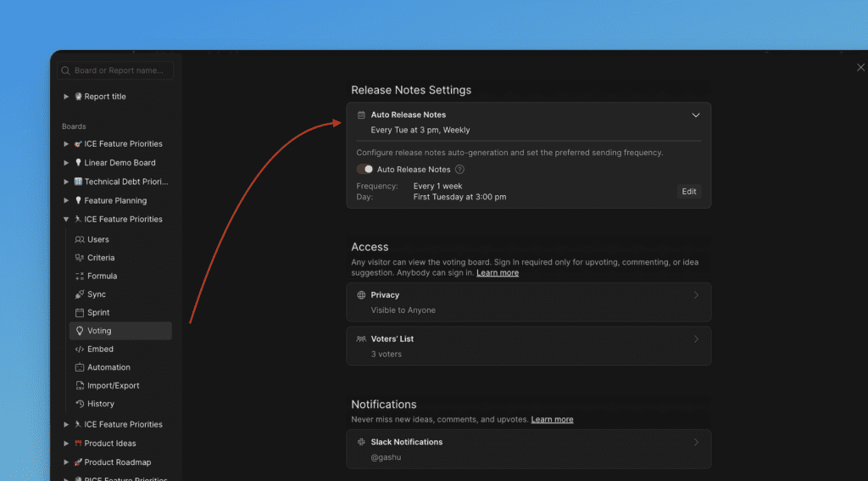The image size is (868, 481).
Task: Click the help icon beside Auto Release Notes
Action: (459, 170)
